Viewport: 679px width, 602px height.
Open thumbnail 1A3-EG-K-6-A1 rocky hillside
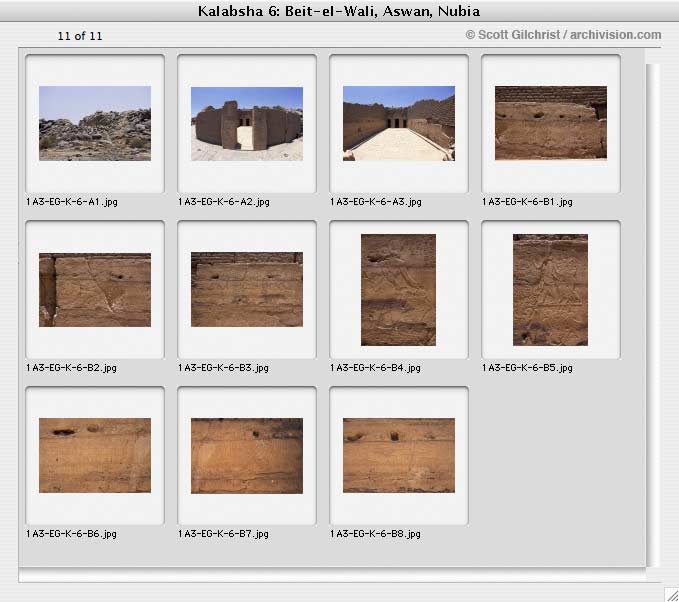(x=95, y=123)
